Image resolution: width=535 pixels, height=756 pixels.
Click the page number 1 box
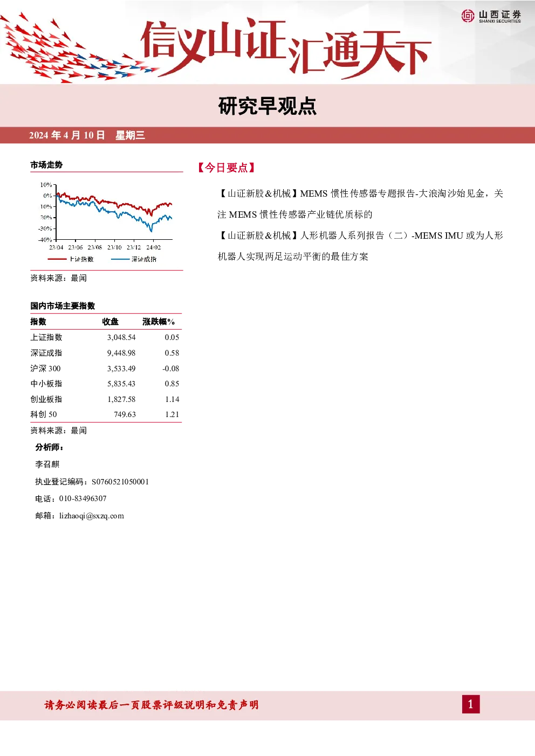pos(471,704)
